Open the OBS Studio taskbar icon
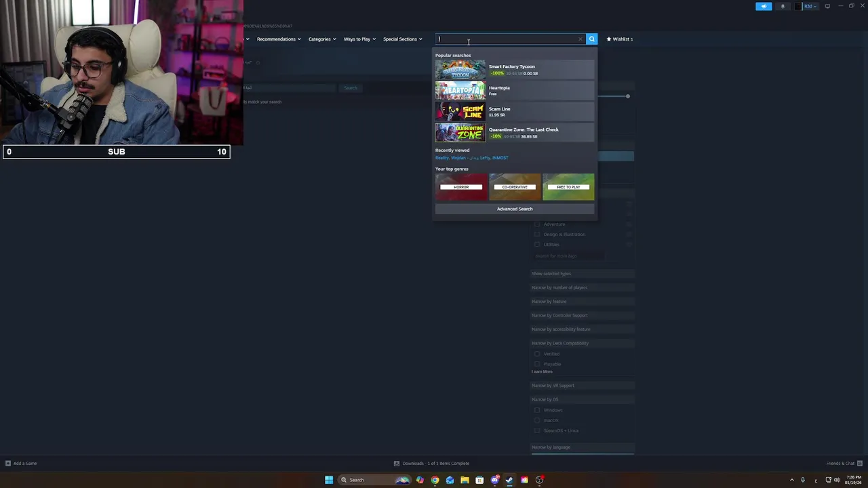This screenshot has height=488, width=868. 539,480
